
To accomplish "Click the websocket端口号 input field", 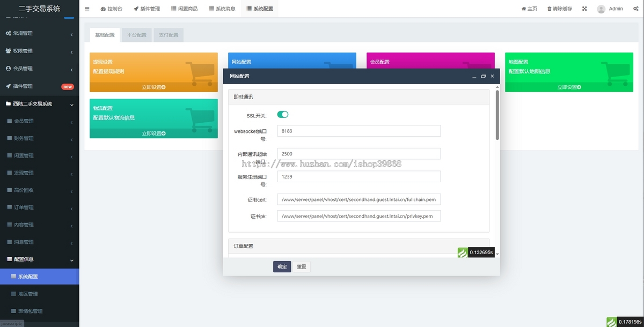I will coord(358,131).
